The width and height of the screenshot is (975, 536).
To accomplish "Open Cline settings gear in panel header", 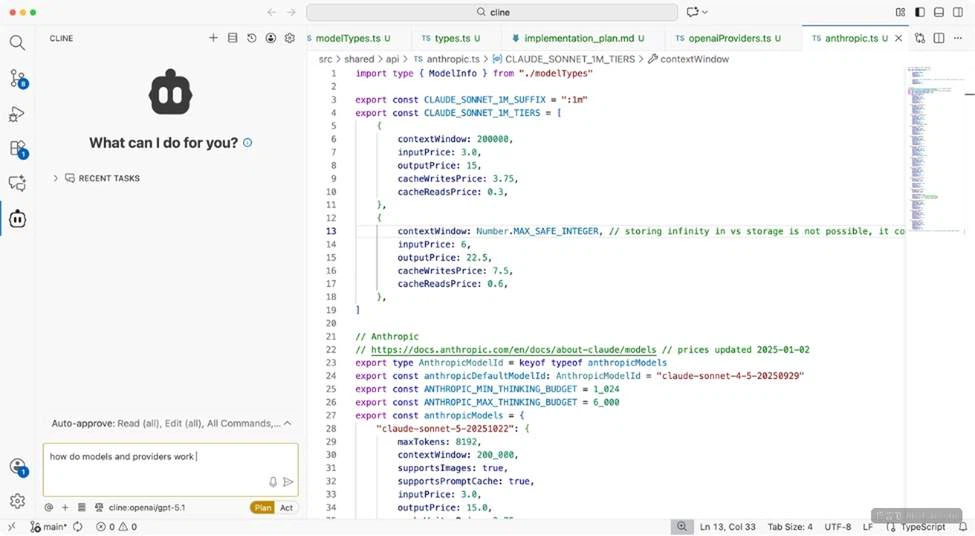I will tap(290, 38).
